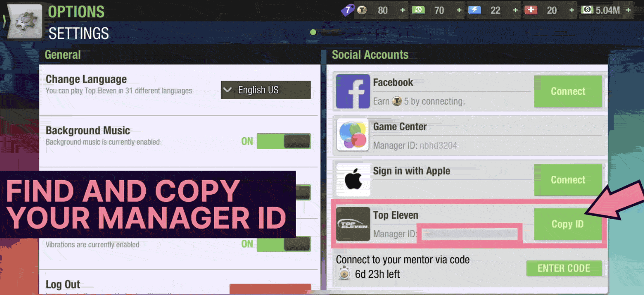This screenshot has width=644, height=295.
Task: Click the red Log Out button
Action: coord(270,289)
